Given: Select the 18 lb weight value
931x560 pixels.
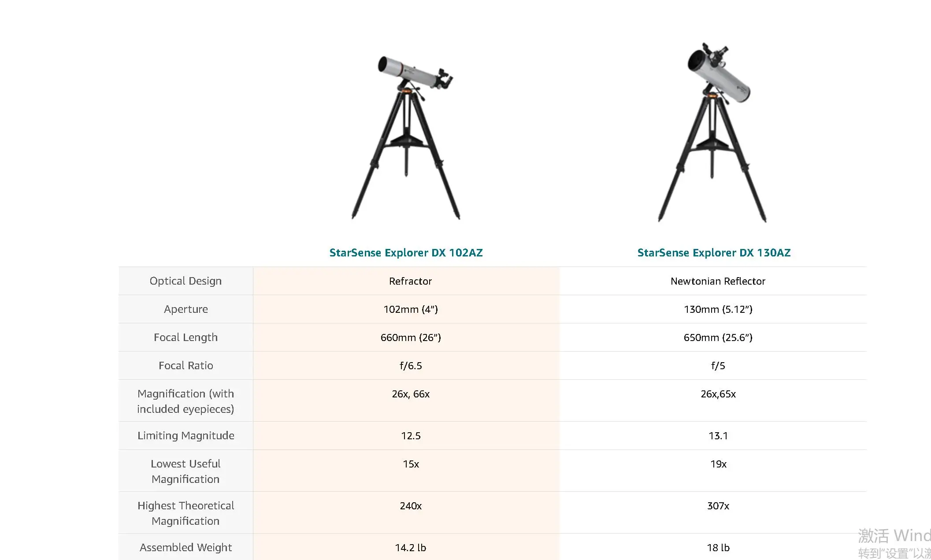Looking at the screenshot, I should click(x=718, y=548).
